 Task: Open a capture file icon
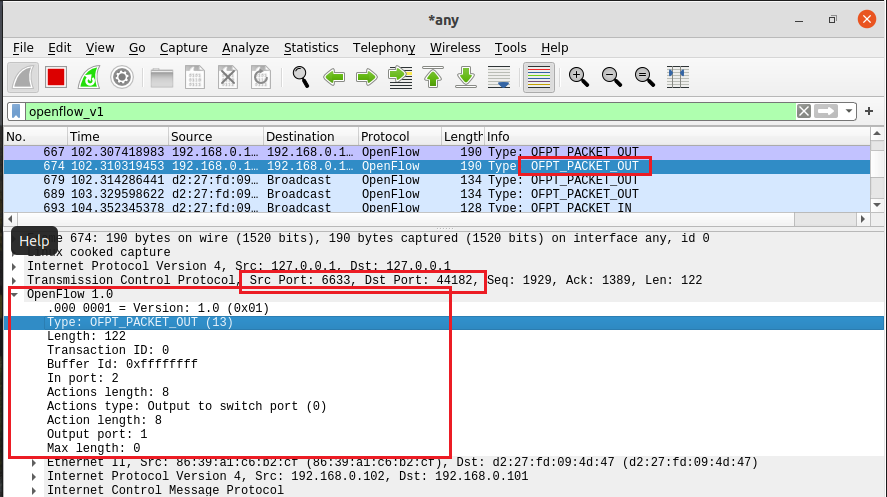point(162,77)
